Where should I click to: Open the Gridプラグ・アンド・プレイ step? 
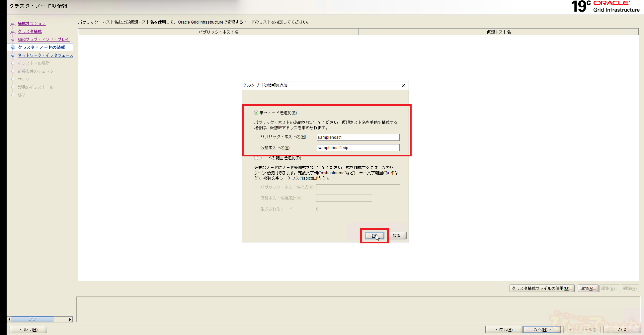pyautogui.click(x=43, y=40)
